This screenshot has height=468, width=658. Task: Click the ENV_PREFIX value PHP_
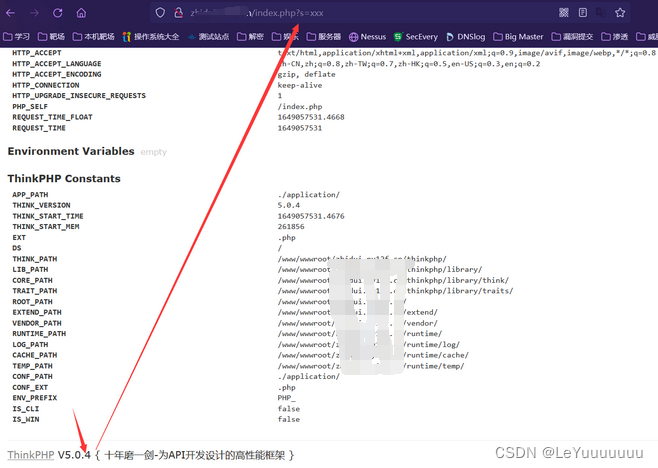click(287, 398)
